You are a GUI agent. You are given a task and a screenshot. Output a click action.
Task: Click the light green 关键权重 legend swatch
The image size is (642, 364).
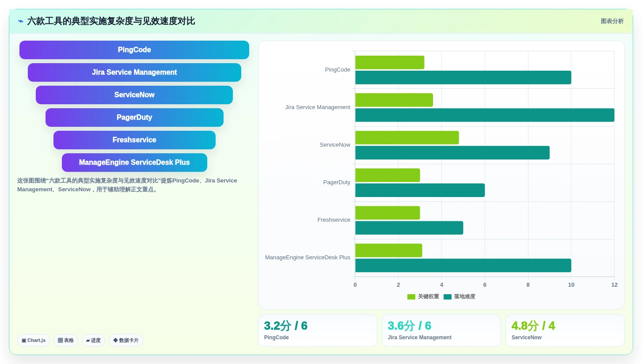(x=411, y=297)
